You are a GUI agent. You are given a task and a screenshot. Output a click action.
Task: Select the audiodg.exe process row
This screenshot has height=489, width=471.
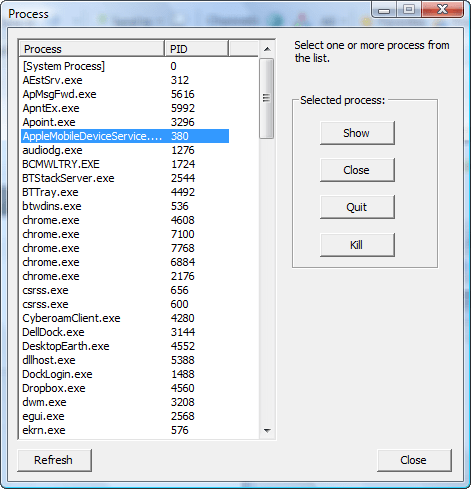[125, 150]
